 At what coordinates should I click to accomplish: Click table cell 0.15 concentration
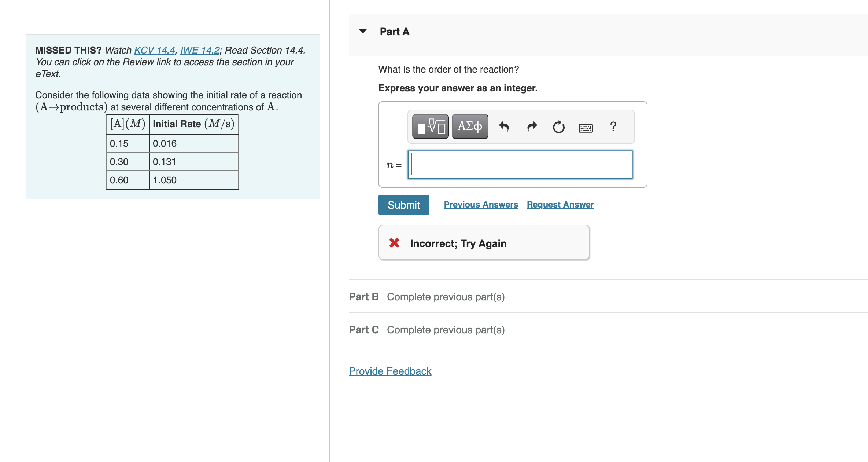coord(128,143)
